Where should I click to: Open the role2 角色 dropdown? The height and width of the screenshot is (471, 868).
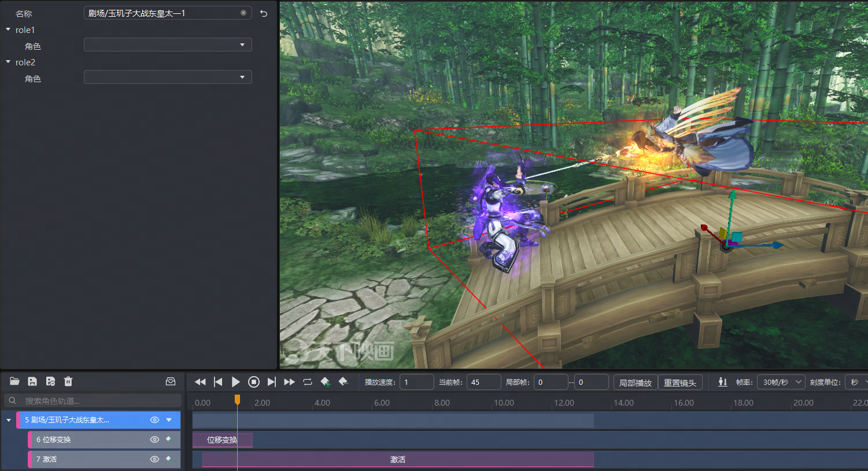168,77
